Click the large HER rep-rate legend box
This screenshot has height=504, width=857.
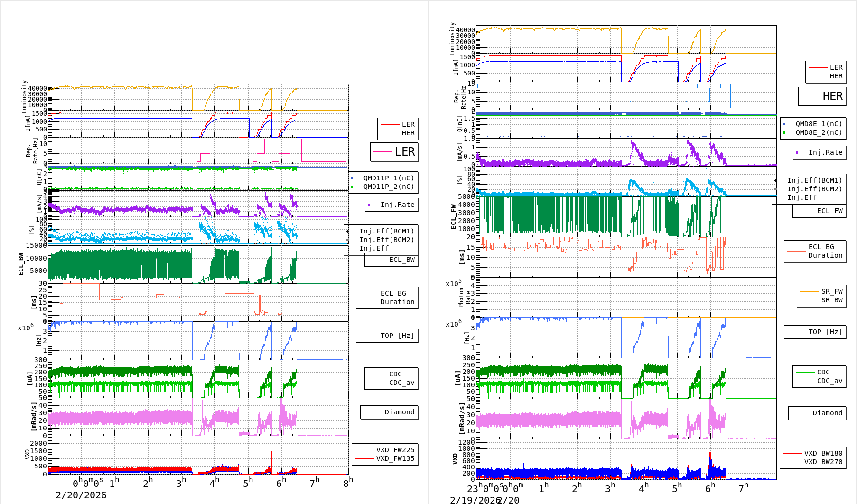822,96
